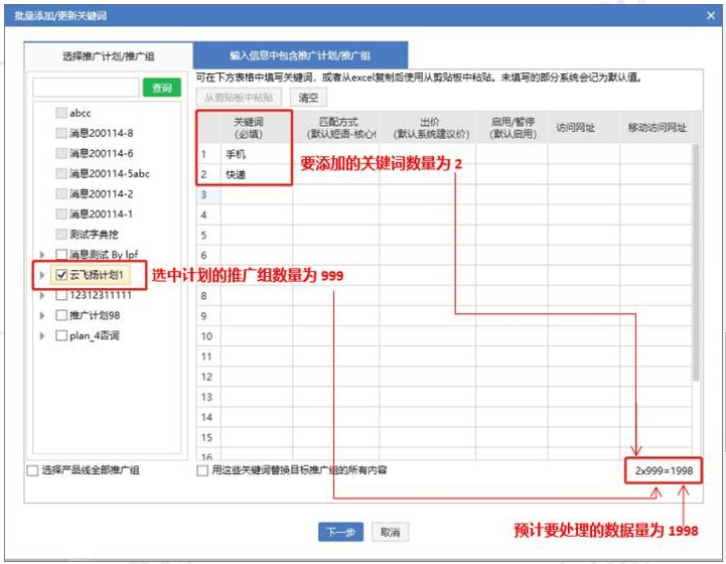The height and width of the screenshot is (564, 726).
Task: Select the 出价 column header
Action: [x=430, y=128]
